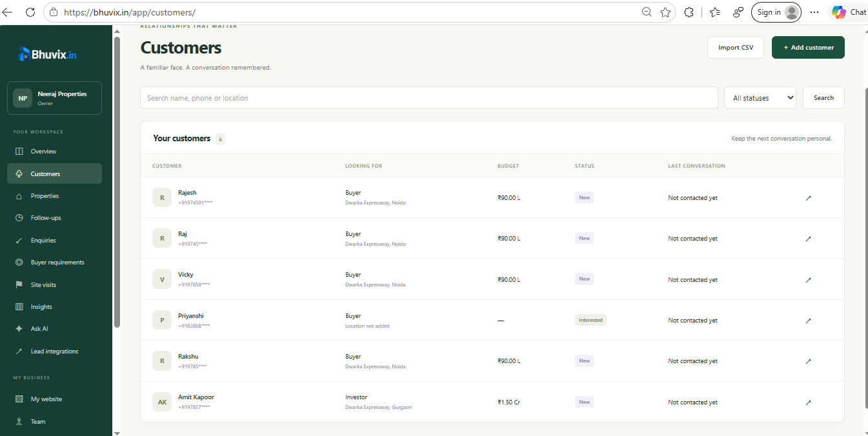The height and width of the screenshot is (436, 868).
Task: Click the Site visits flag icon
Action: 19,285
